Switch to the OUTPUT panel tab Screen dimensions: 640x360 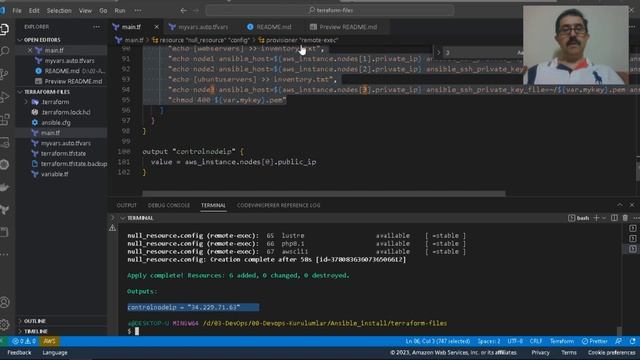point(127,205)
